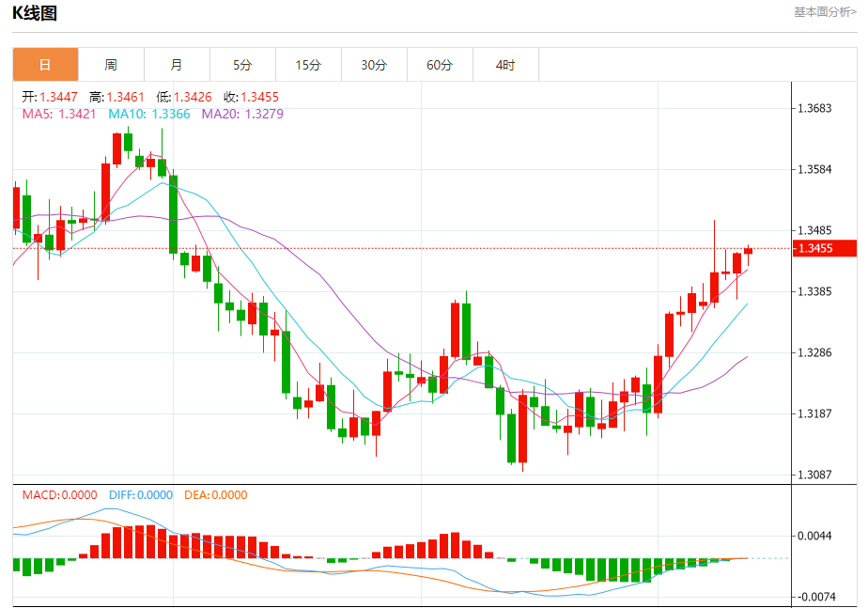
Task: Click the red 1.3455 current price tag
Action: coord(825,248)
